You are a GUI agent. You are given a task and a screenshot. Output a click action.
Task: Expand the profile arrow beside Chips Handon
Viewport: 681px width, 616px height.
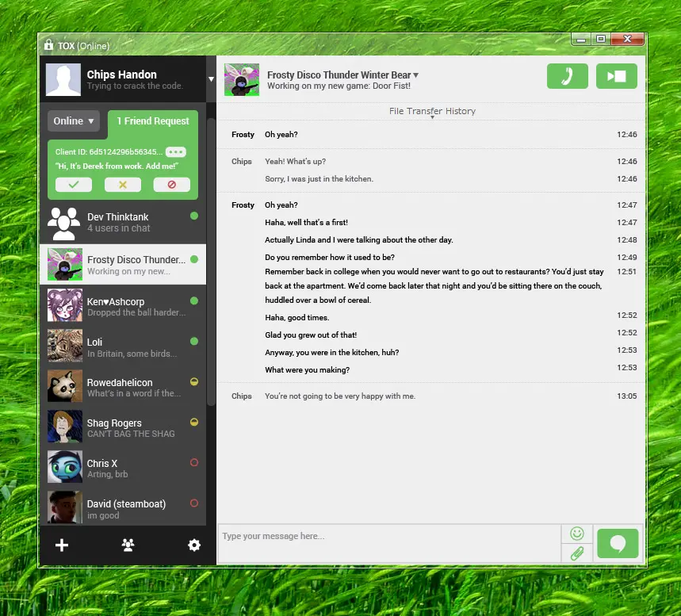[x=211, y=79]
